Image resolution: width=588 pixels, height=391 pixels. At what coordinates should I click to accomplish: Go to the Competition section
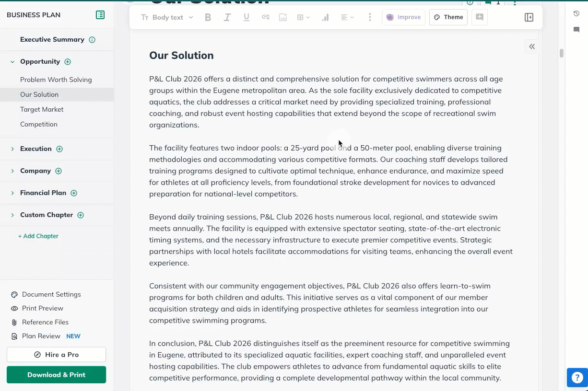pyautogui.click(x=38, y=124)
